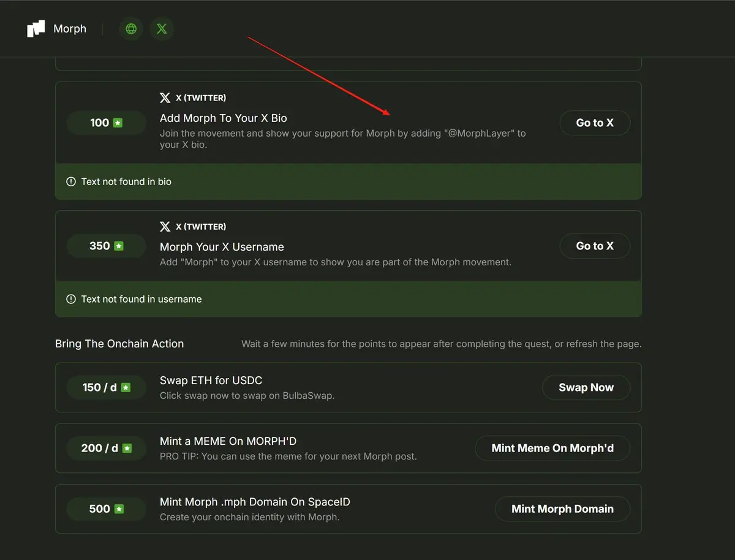This screenshot has width=735, height=560.
Task: Open the X social icon in header
Action: (x=162, y=29)
